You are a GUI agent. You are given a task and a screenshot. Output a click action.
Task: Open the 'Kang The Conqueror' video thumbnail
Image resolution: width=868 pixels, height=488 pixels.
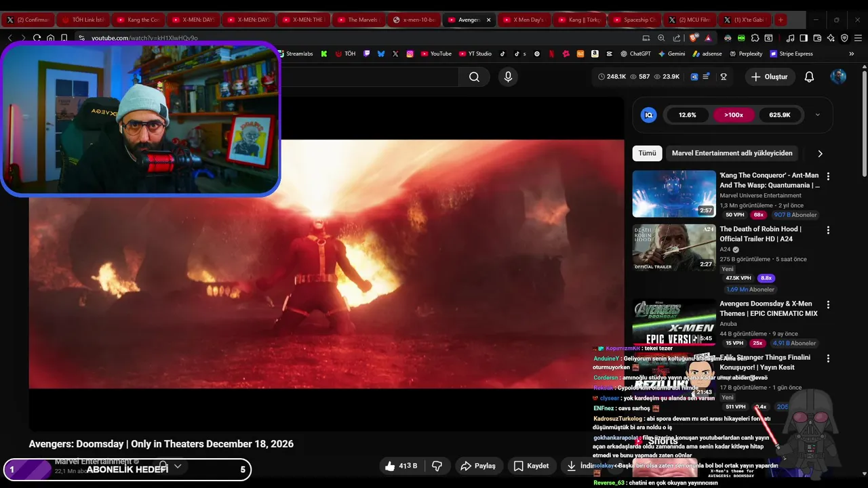coord(674,194)
